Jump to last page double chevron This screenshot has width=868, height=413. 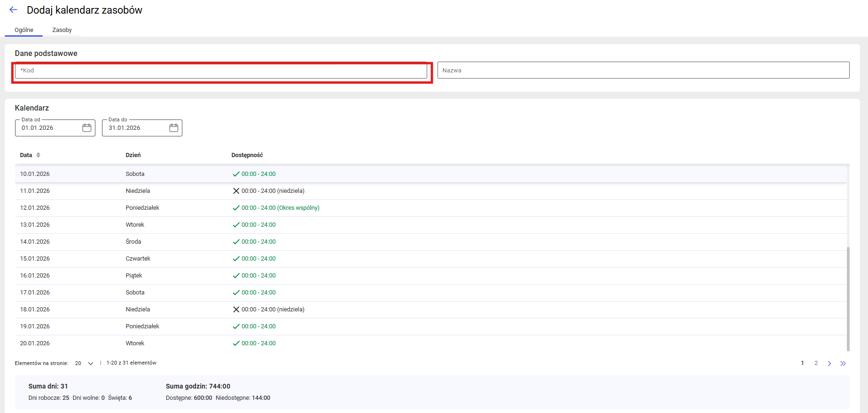(843, 363)
